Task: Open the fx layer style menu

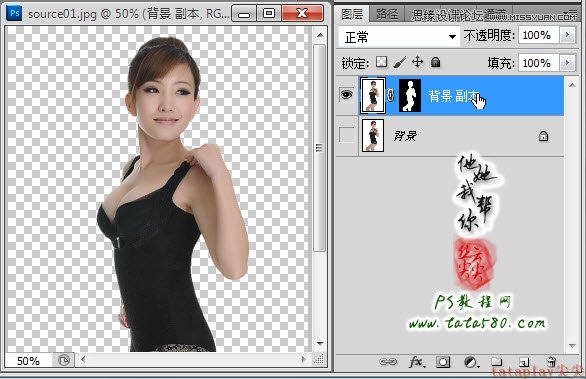Action: 417,362
